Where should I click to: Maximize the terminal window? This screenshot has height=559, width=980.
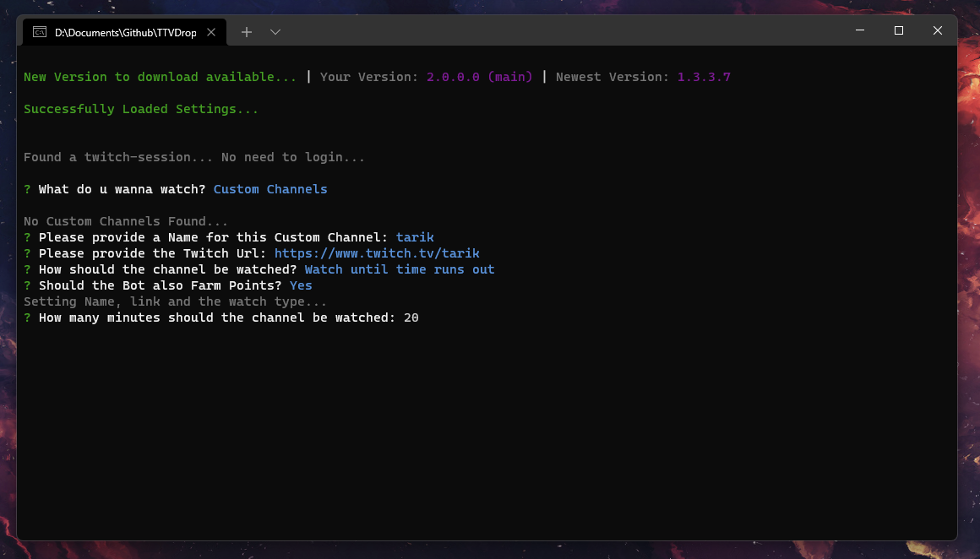[899, 30]
